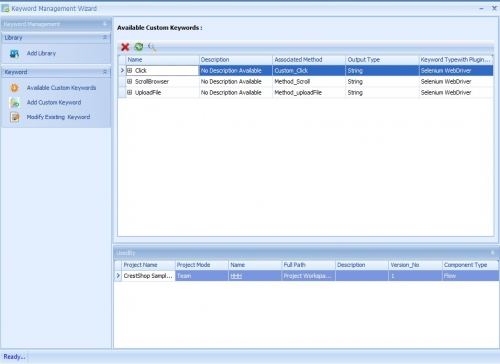
Task: Click String output type in UploadFile row
Action: click(x=382, y=92)
